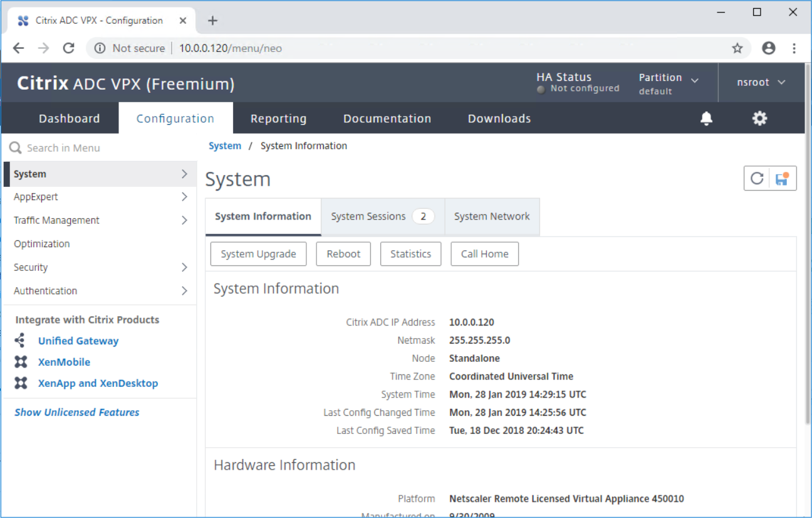812x518 pixels.
Task: Click the Standalone node value
Action: point(474,359)
